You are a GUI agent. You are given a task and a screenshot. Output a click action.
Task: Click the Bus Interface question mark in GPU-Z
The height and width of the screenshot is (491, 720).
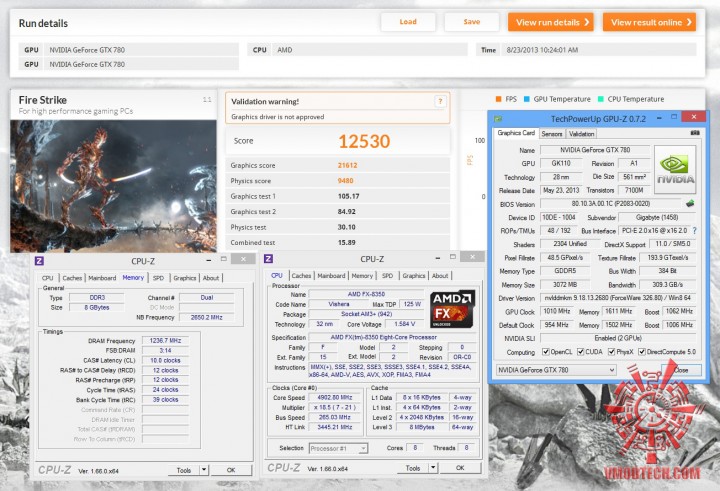[x=694, y=231]
